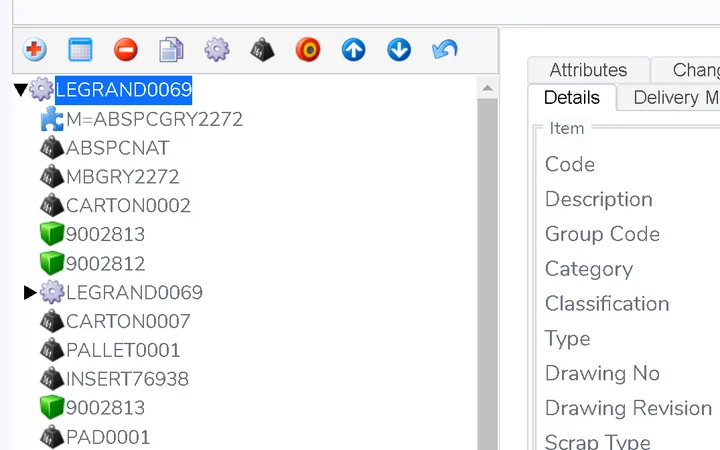720x450 pixels.
Task: Select 9002813 row below INSERT76938
Action: tap(105, 408)
